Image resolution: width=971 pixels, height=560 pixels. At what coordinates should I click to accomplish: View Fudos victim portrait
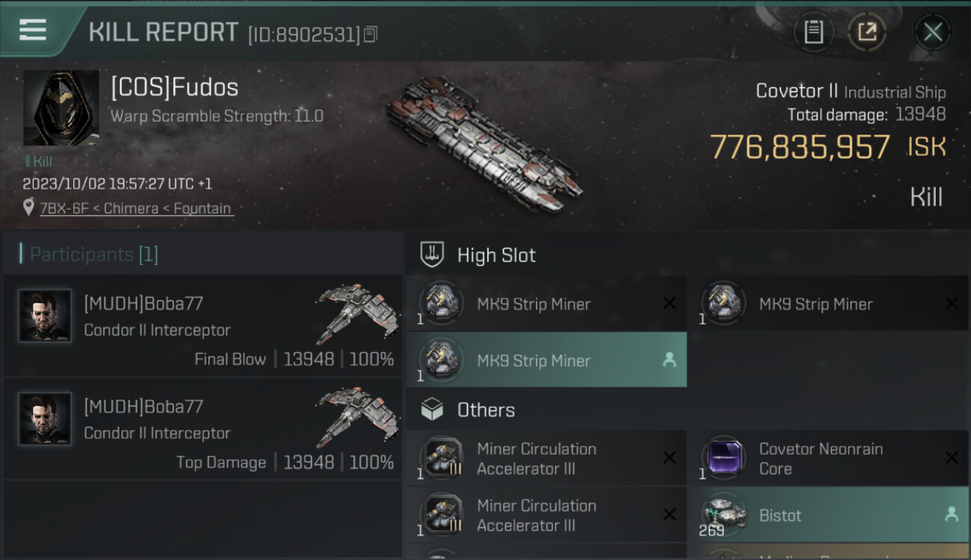tap(61, 108)
